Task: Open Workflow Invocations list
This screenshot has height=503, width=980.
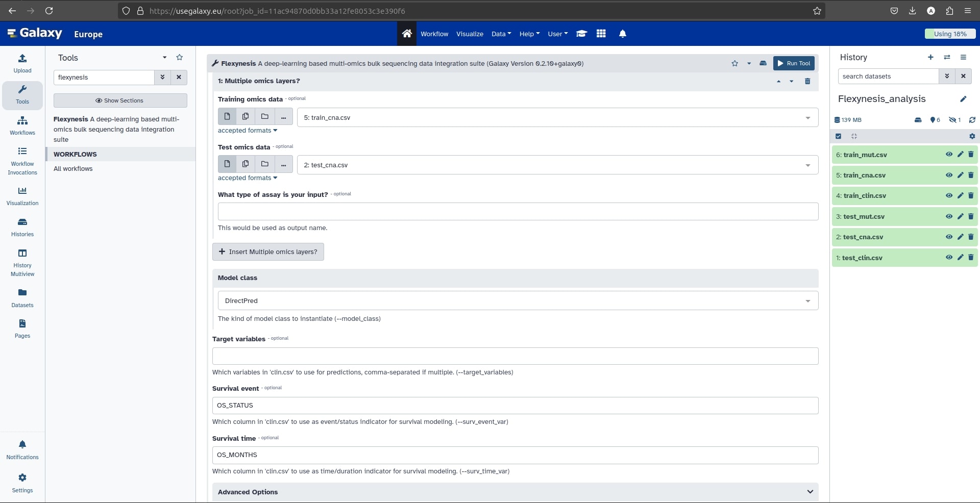Action: coord(22,161)
